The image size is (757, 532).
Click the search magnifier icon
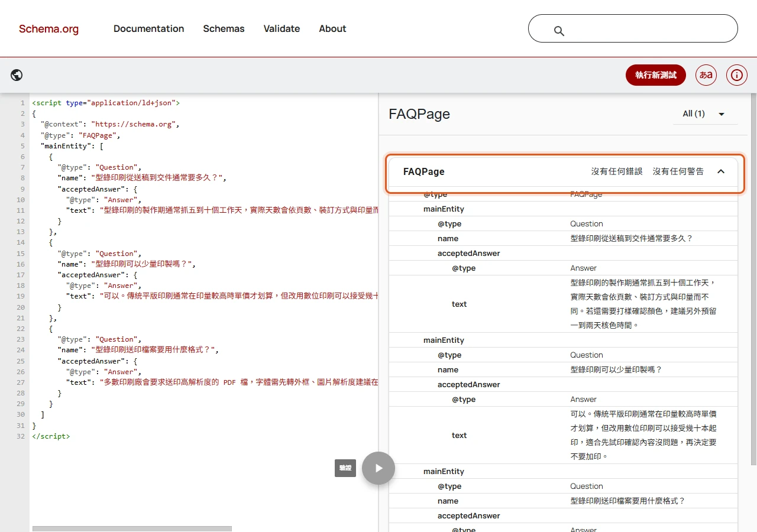(559, 31)
